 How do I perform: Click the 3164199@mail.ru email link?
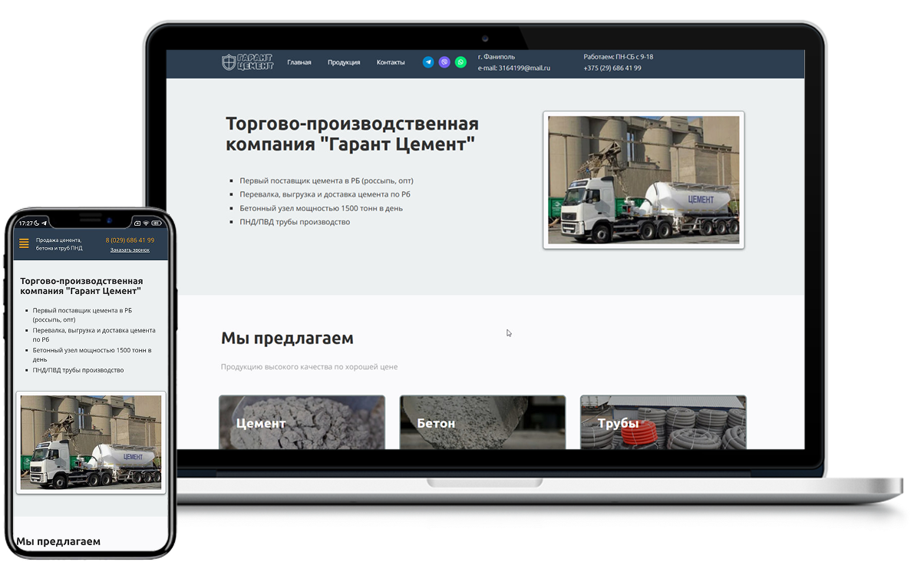pos(524,68)
